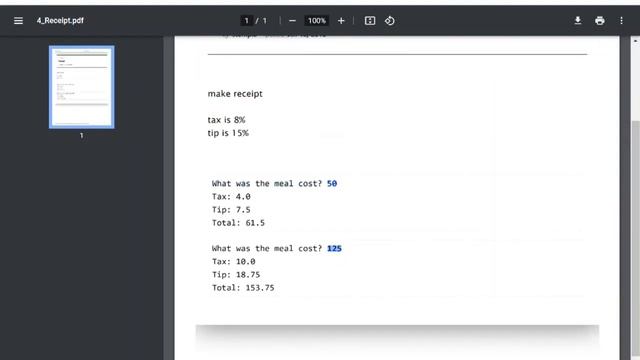Click the 'Tip: 7.5' output line
This screenshot has height=360, width=640.
tap(231, 210)
